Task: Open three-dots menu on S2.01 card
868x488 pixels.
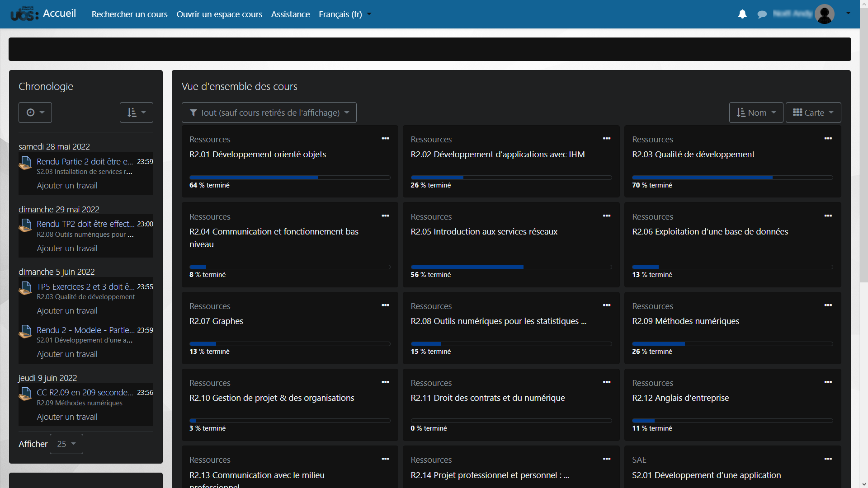Action: [x=828, y=459]
